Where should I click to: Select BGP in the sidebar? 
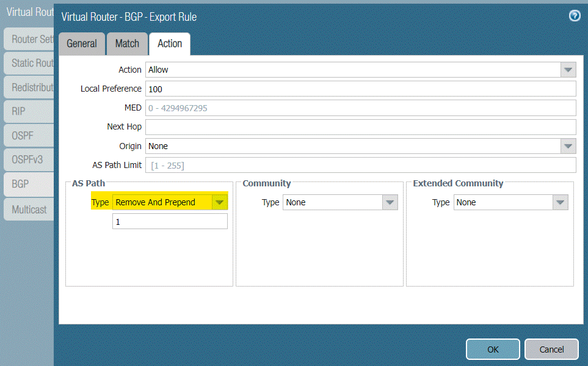pyautogui.click(x=24, y=184)
